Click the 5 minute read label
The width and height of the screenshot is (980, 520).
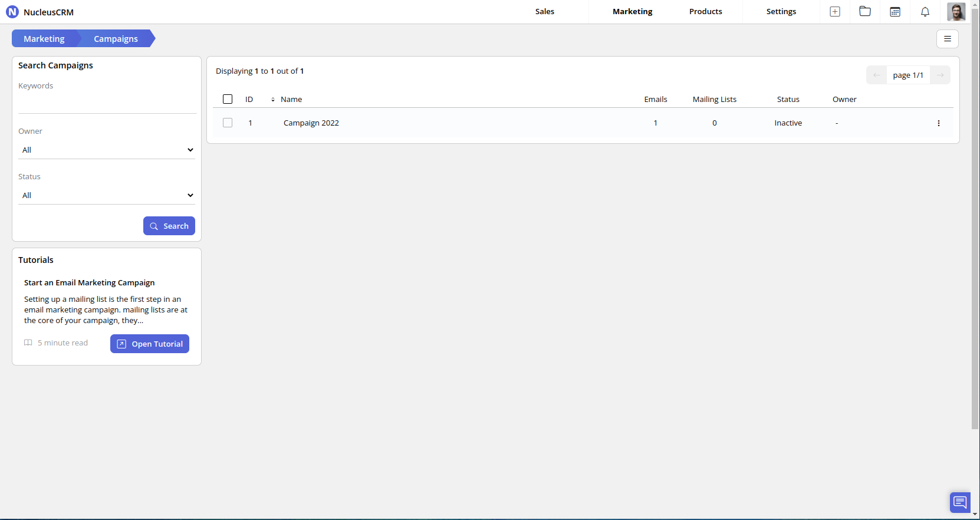(x=63, y=343)
